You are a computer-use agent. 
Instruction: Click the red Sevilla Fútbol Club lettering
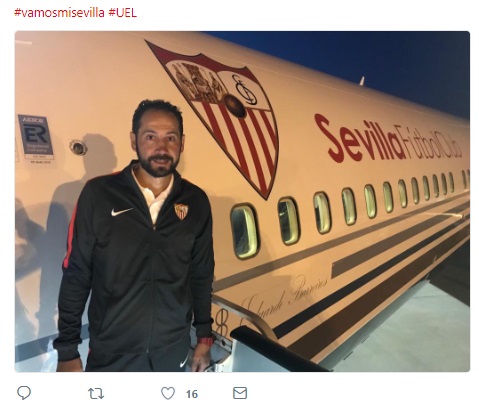click(x=388, y=140)
